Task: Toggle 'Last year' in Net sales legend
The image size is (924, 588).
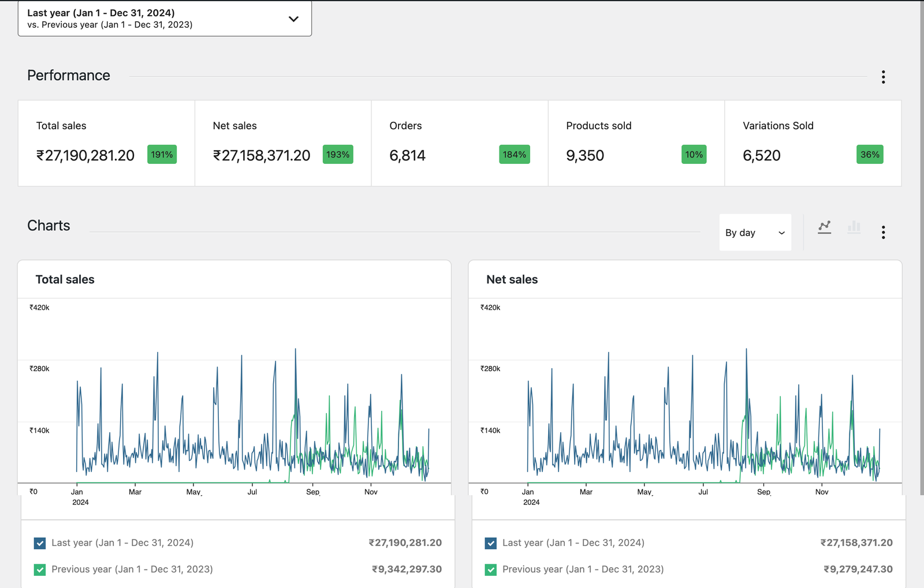Action: tap(490, 543)
